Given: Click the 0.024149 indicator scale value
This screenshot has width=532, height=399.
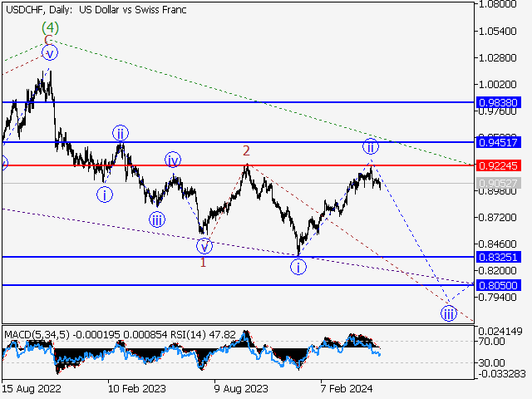Looking at the screenshot, I should tap(500, 331).
